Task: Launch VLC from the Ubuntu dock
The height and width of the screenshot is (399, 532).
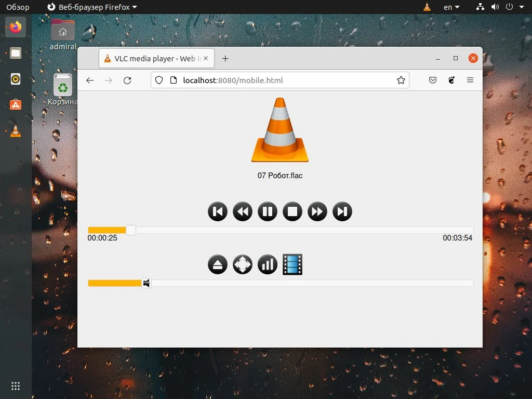Action: (15, 131)
